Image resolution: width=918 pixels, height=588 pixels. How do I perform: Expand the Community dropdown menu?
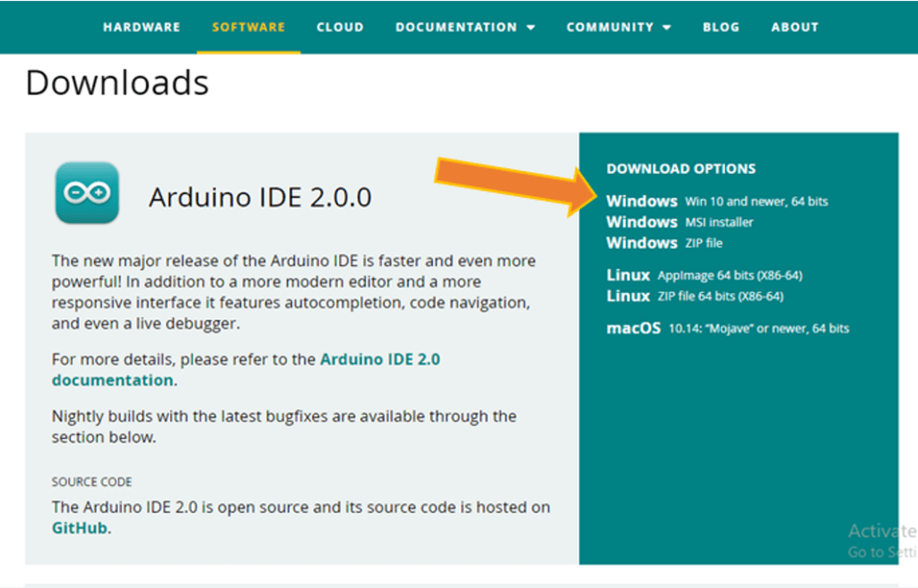(611, 27)
